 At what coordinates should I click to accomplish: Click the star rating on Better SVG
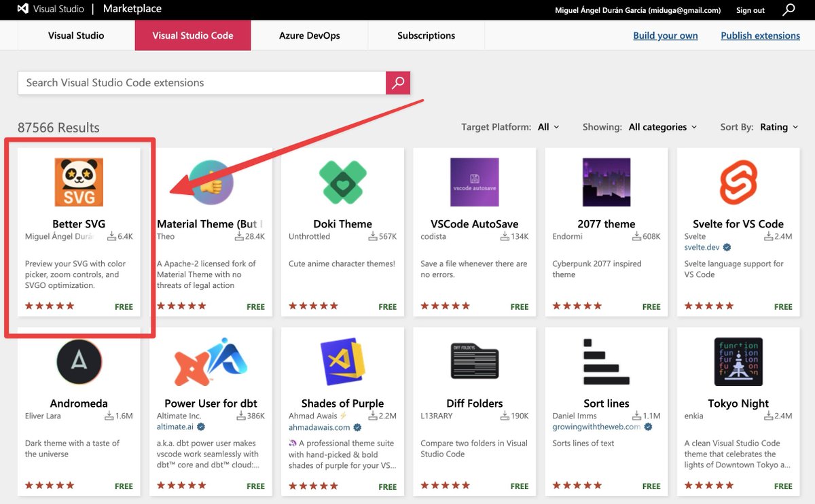(50, 306)
